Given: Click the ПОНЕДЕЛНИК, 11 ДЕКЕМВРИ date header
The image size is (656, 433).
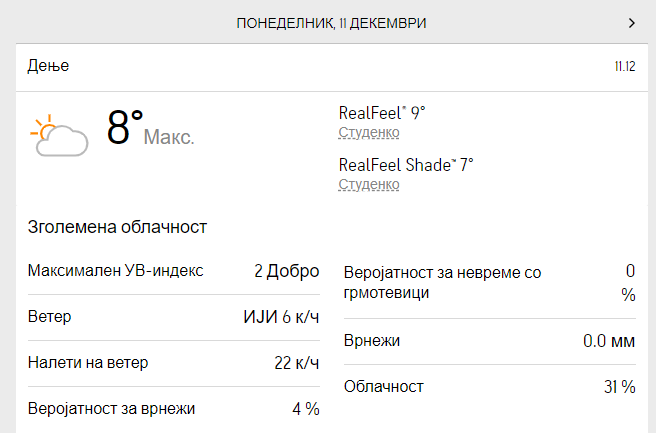Looking at the screenshot, I should (331, 23).
